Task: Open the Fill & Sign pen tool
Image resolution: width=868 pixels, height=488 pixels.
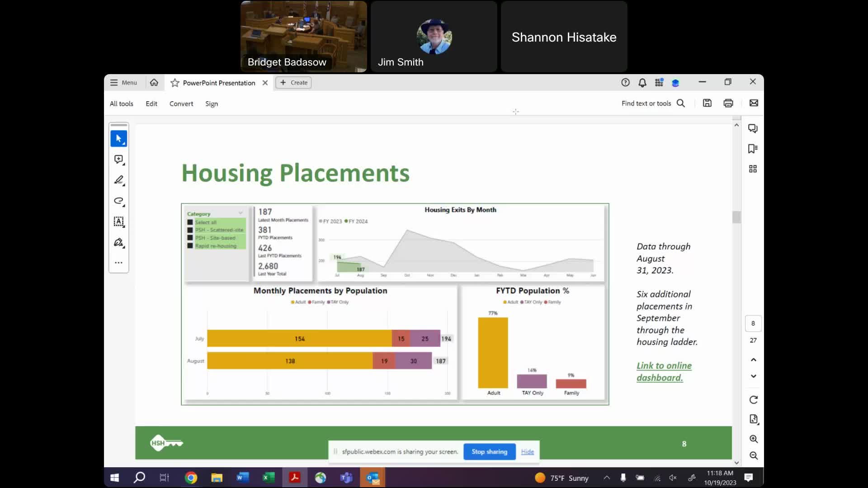Action: 118,243
